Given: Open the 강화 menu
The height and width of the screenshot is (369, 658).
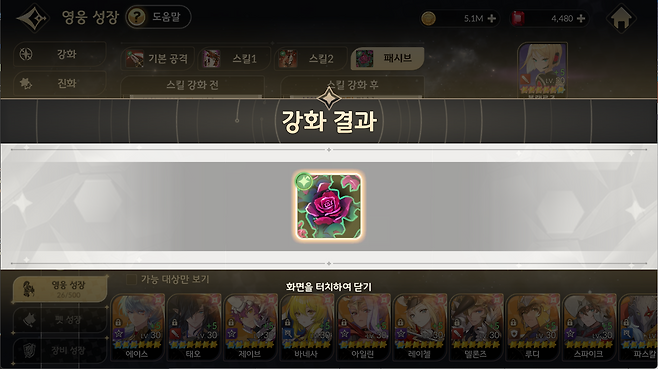Looking at the screenshot, I should (x=60, y=54).
